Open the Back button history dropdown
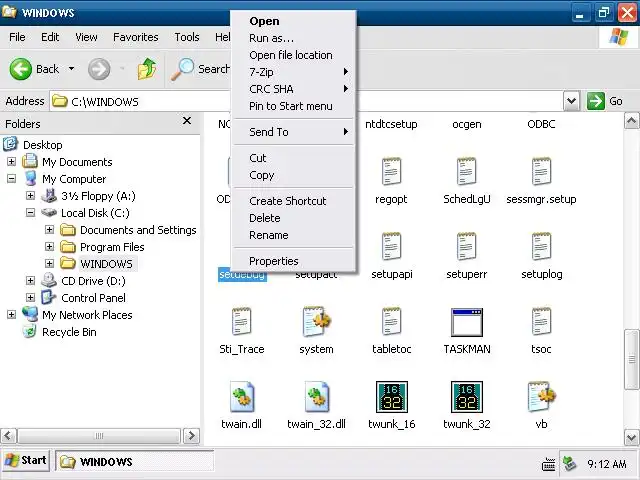This screenshot has height=480, width=640. pyautogui.click(x=71, y=69)
